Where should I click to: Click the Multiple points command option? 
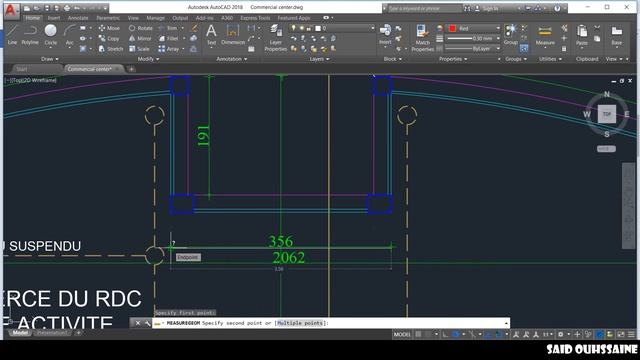[300, 323]
